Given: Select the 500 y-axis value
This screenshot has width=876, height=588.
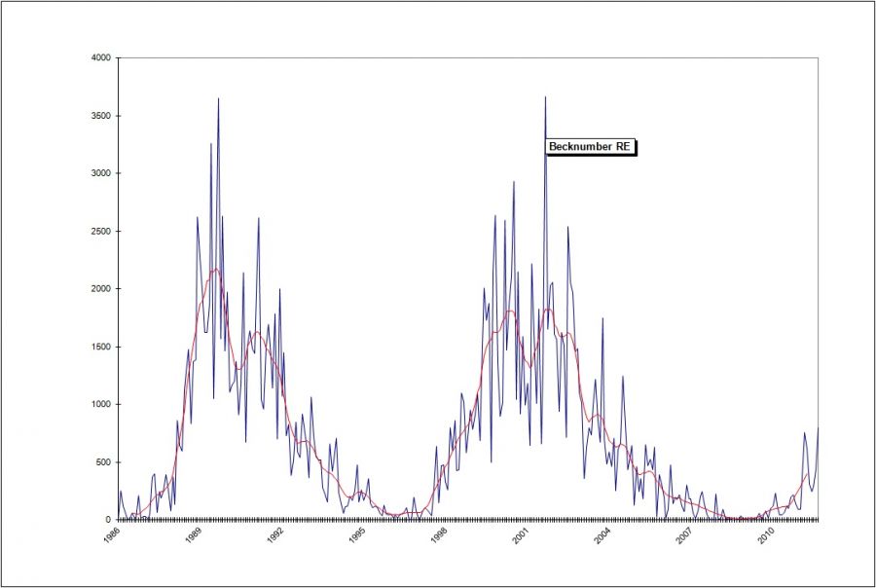Looking at the screenshot, I should [x=104, y=462].
